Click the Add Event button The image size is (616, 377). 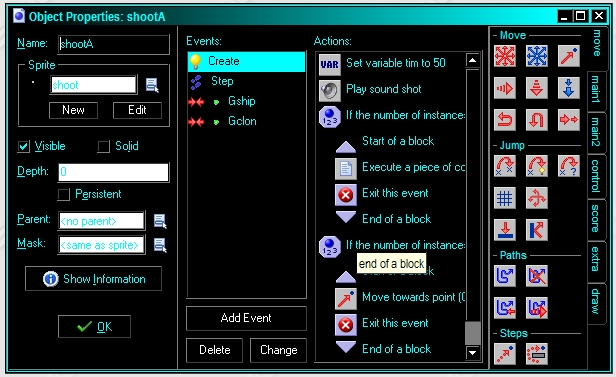[246, 318]
